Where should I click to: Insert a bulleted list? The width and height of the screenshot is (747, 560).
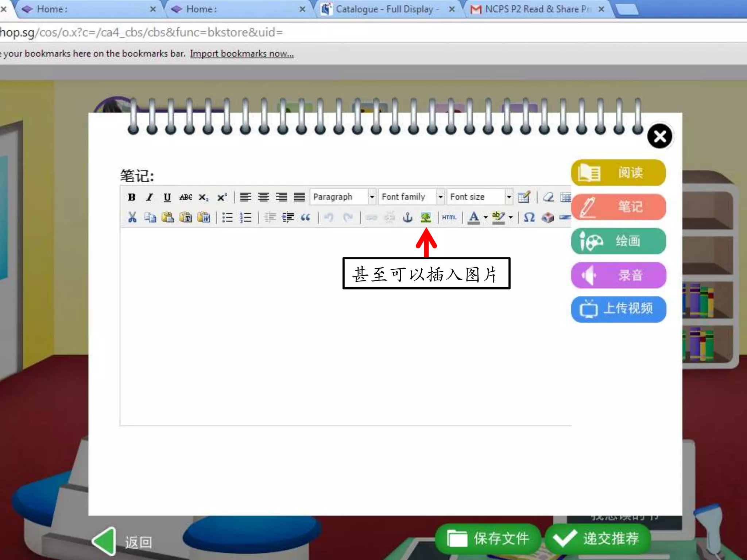227,218
